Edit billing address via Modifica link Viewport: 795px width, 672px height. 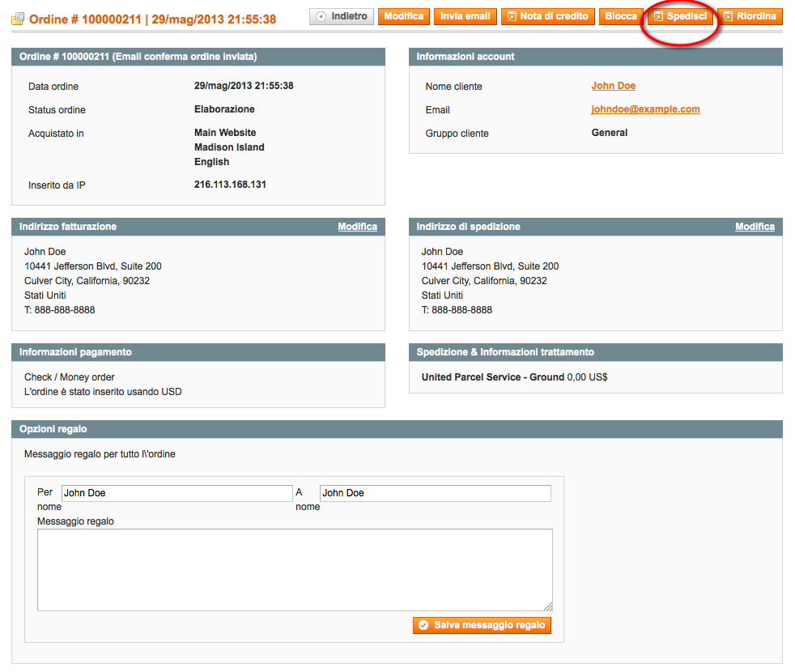(x=357, y=227)
